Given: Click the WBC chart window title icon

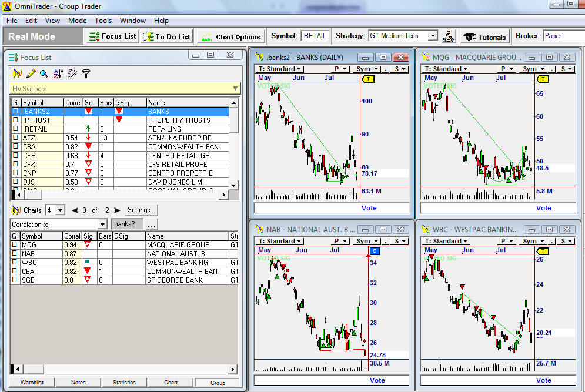Looking at the screenshot, I should (426, 229).
